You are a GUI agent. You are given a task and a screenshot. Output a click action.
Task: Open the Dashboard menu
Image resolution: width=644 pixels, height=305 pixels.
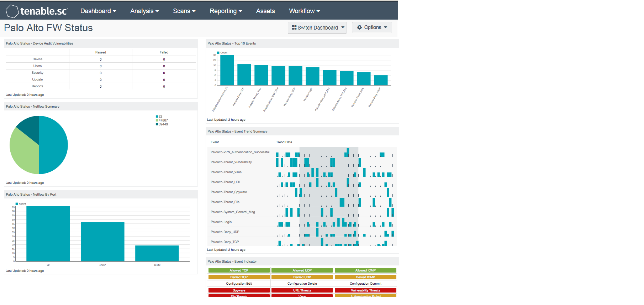[98, 11]
